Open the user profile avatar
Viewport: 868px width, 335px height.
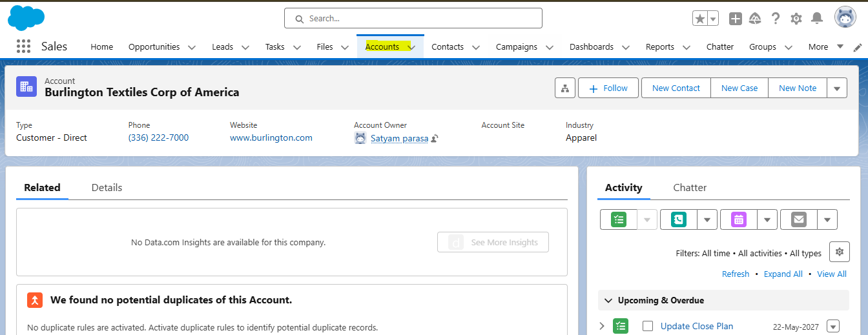(845, 17)
